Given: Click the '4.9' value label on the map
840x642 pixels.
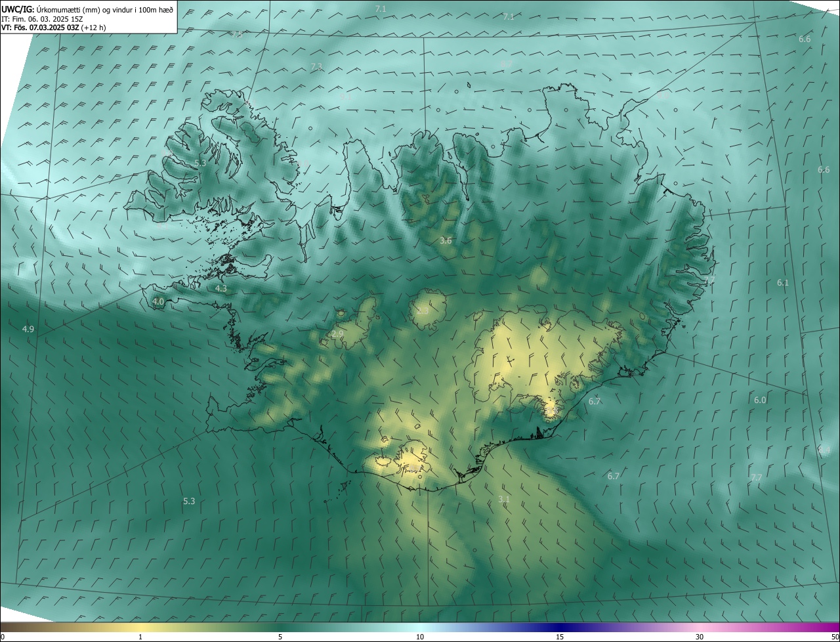Looking at the screenshot, I should coord(28,329).
